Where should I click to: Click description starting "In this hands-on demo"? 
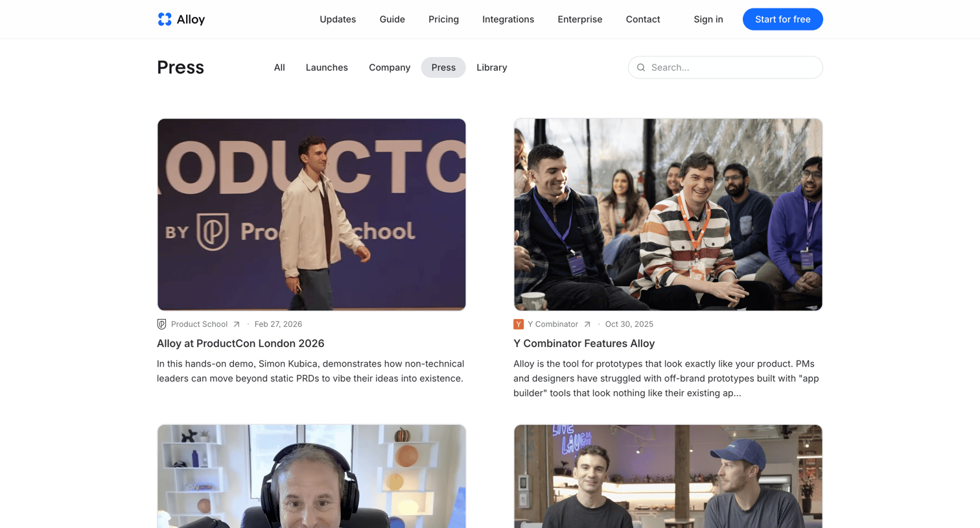(x=310, y=371)
